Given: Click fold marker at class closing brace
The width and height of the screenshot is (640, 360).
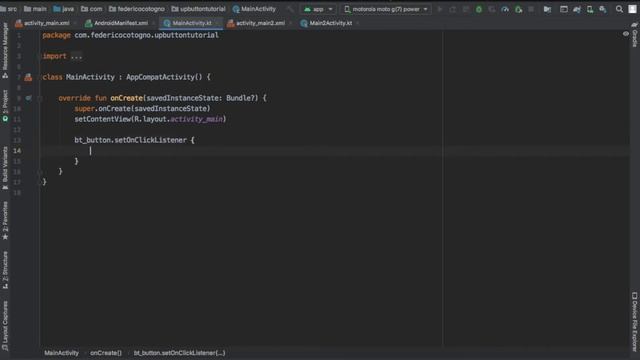Looking at the screenshot, I should tap(40, 182).
